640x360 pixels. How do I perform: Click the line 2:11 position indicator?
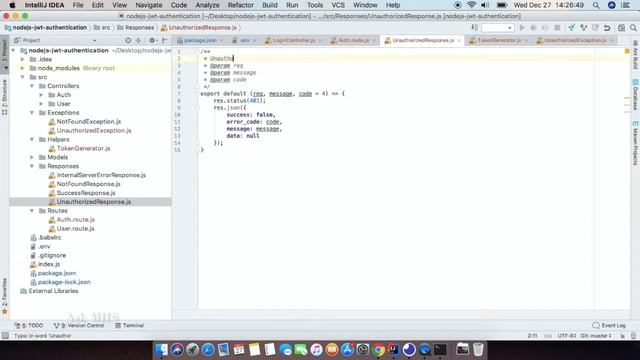pyautogui.click(x=532, y=336)
